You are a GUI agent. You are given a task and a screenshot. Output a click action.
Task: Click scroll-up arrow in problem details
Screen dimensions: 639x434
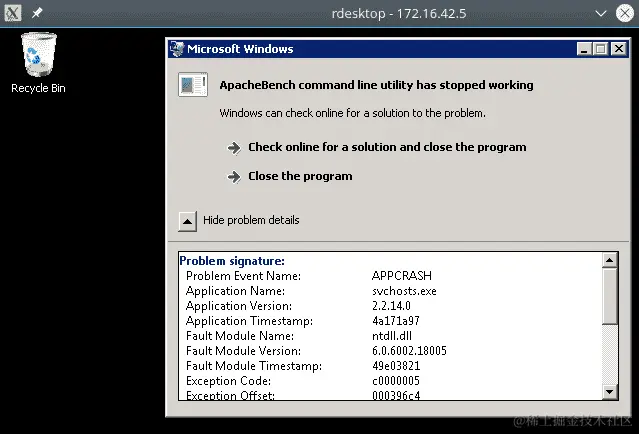click(x=610, y=260)
